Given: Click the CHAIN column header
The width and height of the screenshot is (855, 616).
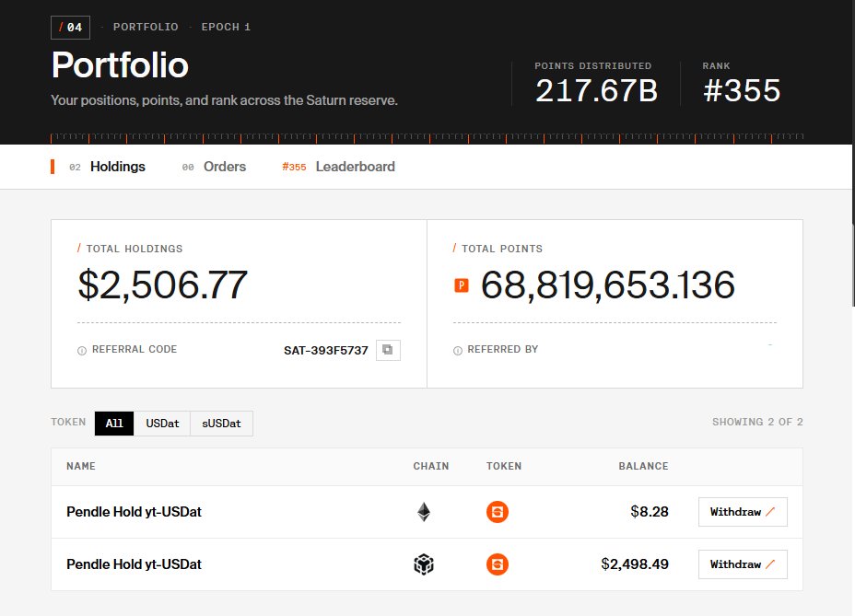Looking at the screenshot, I should (431, 466).
